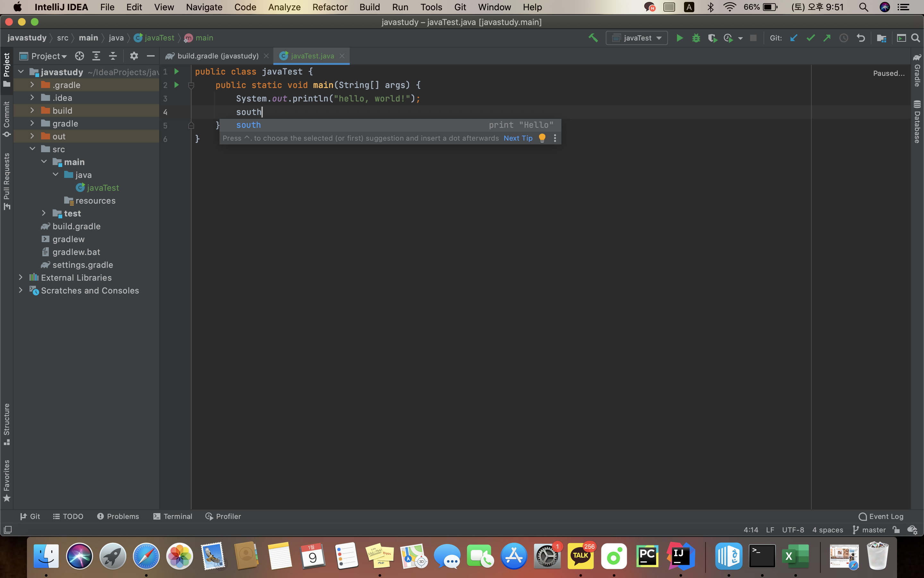Open the Project view dropdown
The width and height of the screenshot is (924, 578).
tap(43, 56)
